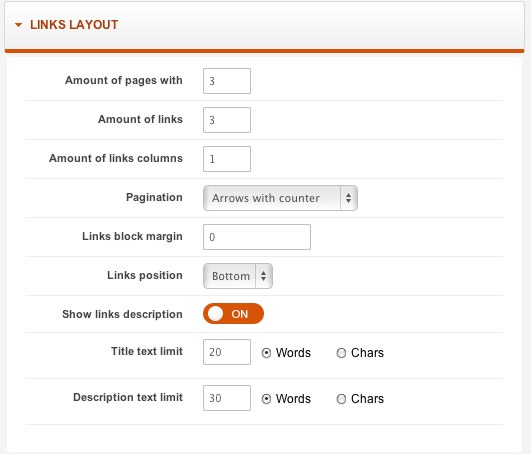Click the Links position dropdown arrows icon

(263, 276)
